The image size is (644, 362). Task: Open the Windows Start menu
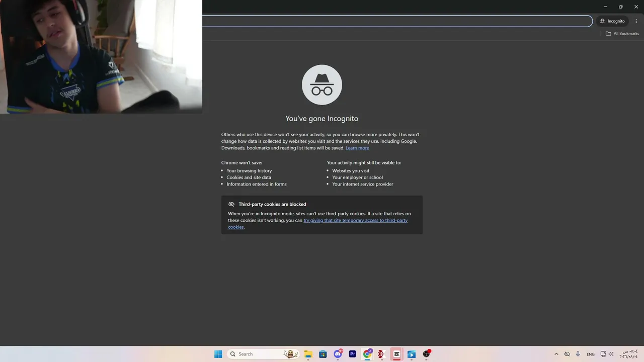tap(218, 354)
